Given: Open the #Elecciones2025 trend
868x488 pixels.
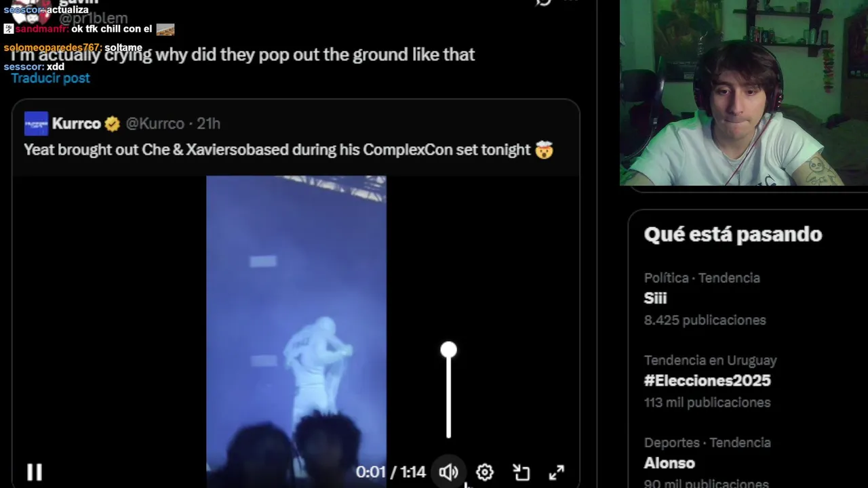Looking at the screenshot, I should [707, 381].
